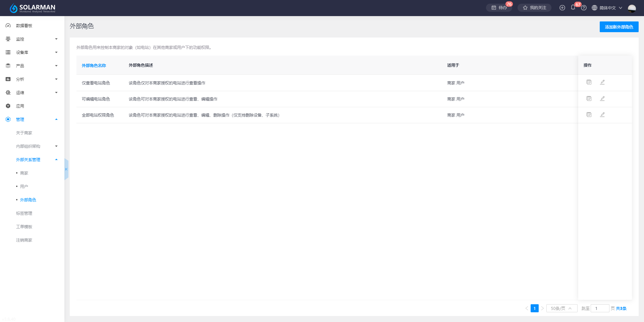This screenshot has width=644, height=322.
Task: View details of 仅查看电站角色 role
Action: (x=589, y=82)
